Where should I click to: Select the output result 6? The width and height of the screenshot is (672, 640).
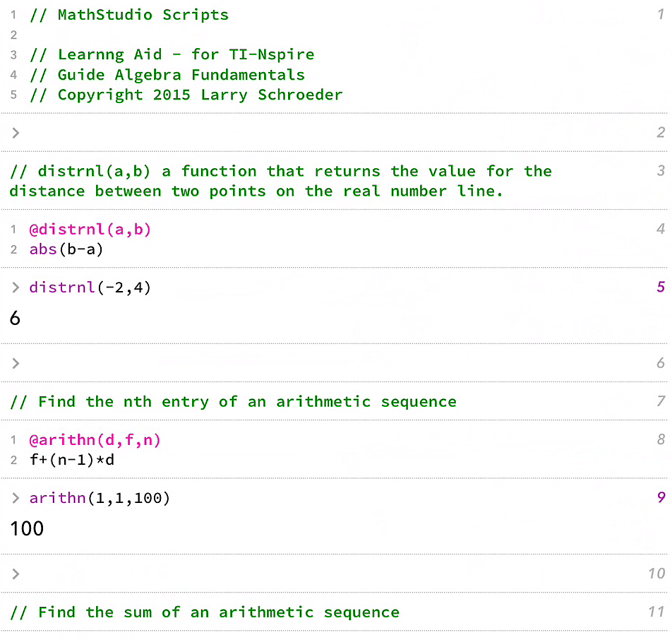coord(15,319)
